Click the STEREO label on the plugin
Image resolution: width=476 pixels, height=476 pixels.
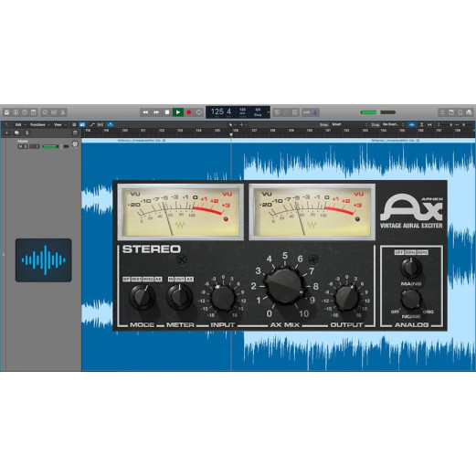pyautogui.click(x=152, y=249)
